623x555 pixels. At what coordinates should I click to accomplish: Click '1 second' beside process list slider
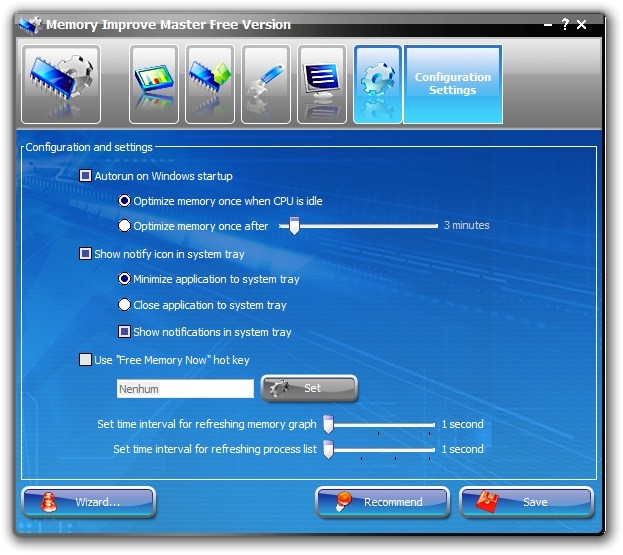coord(462,449)
